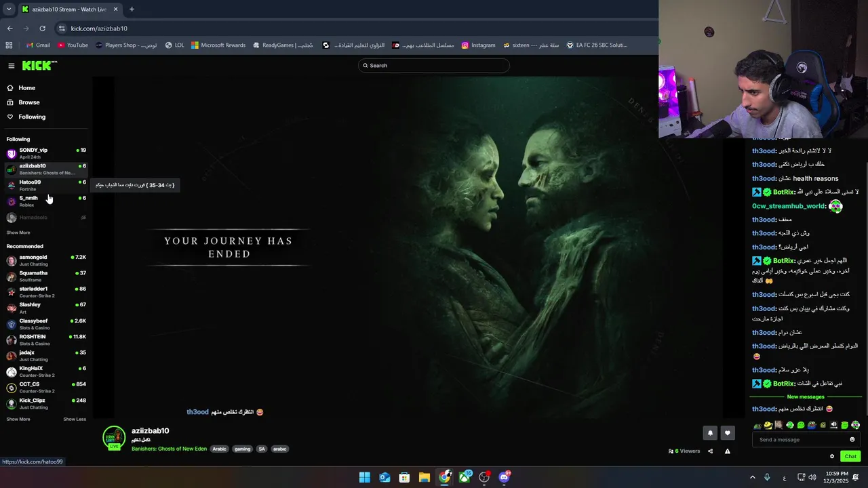868x488 pixels.
Task: Open Windows Start menu
Action: 365,477
